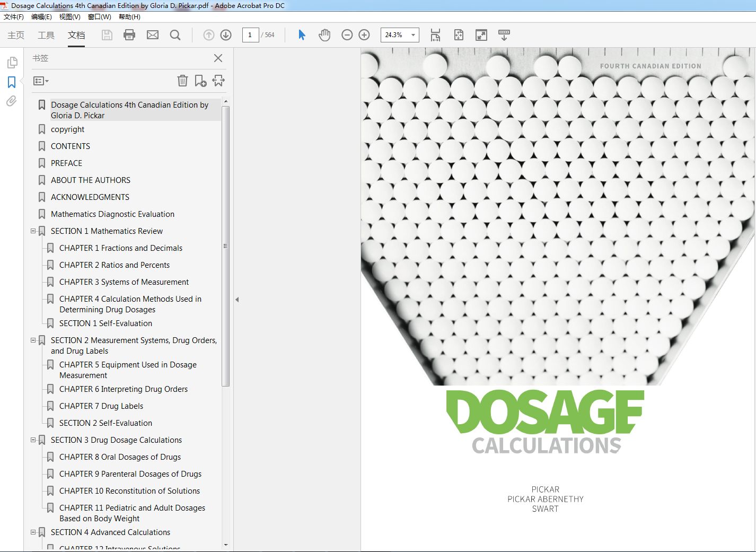
Task: Open the 文件(F) menu
Action: coord(14,17)
